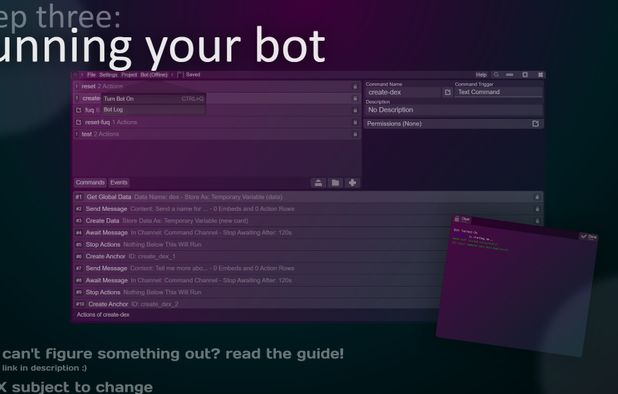Open the File menu
The image size is (618, 394).
point(91,75)
